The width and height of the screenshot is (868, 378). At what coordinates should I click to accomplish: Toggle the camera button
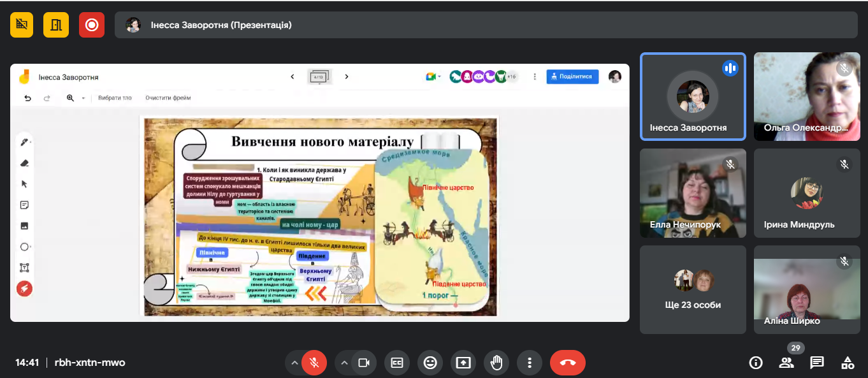tap(364, 363)
